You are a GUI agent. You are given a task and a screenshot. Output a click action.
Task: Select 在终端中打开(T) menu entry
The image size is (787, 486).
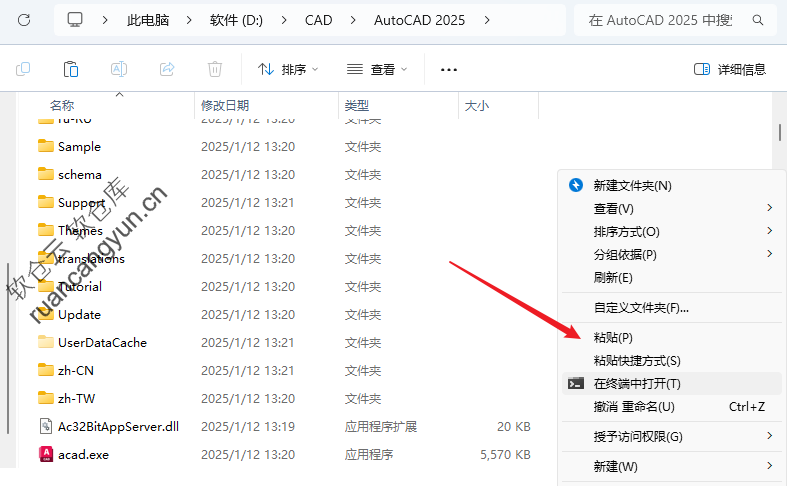pyautogui.click(x=672, y=384)
